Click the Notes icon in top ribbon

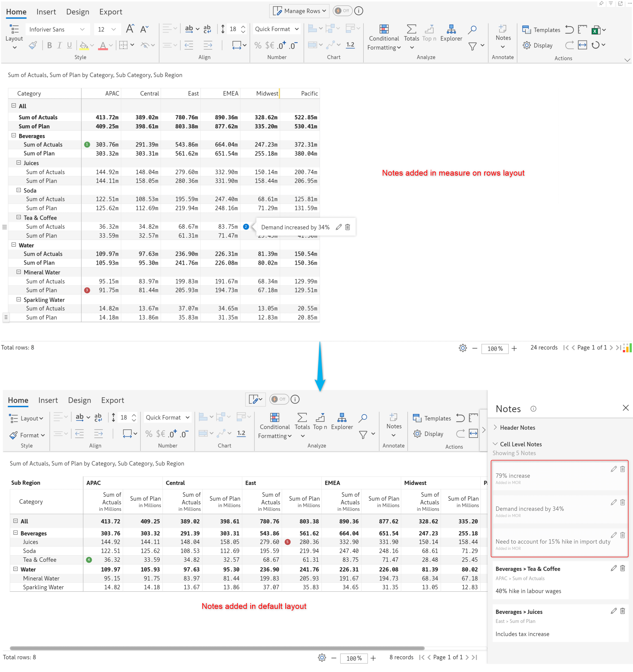tap(502, 29)
